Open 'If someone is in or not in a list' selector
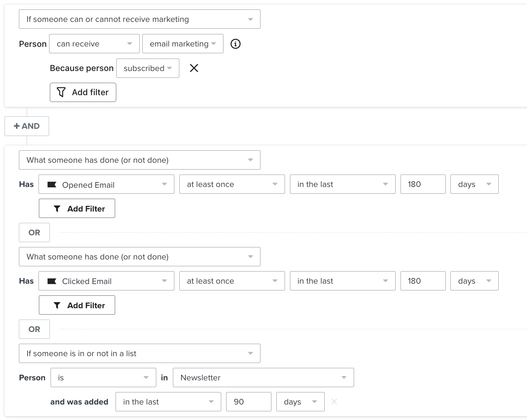Screen dimensions: 527x420 tap(139, 354)
